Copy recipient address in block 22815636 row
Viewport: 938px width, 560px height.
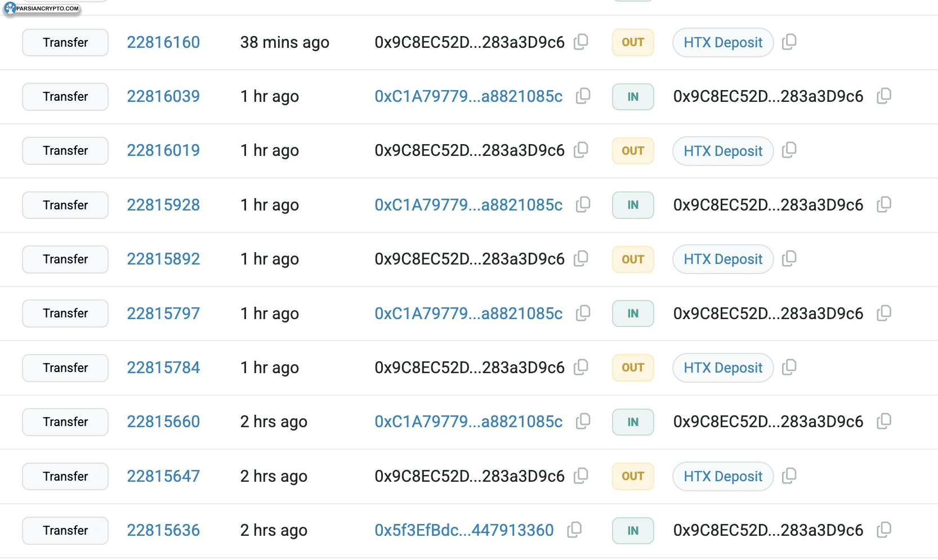(x=884, y=530)
